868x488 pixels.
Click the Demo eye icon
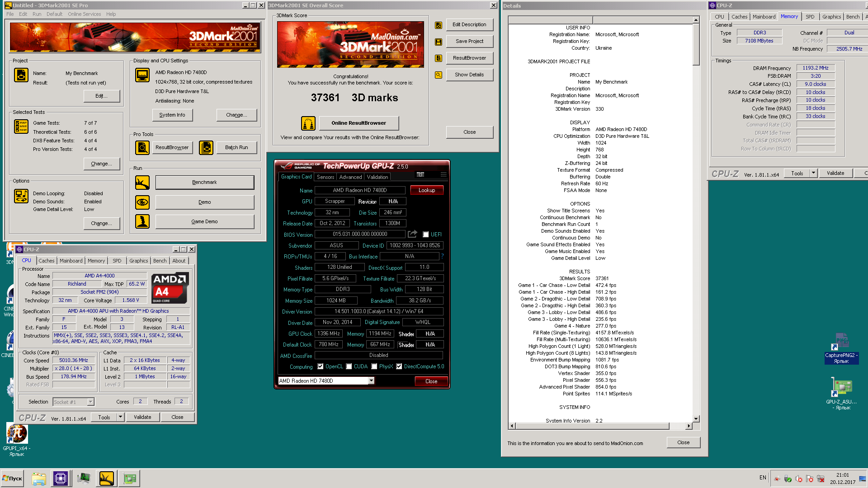(142, 202)
